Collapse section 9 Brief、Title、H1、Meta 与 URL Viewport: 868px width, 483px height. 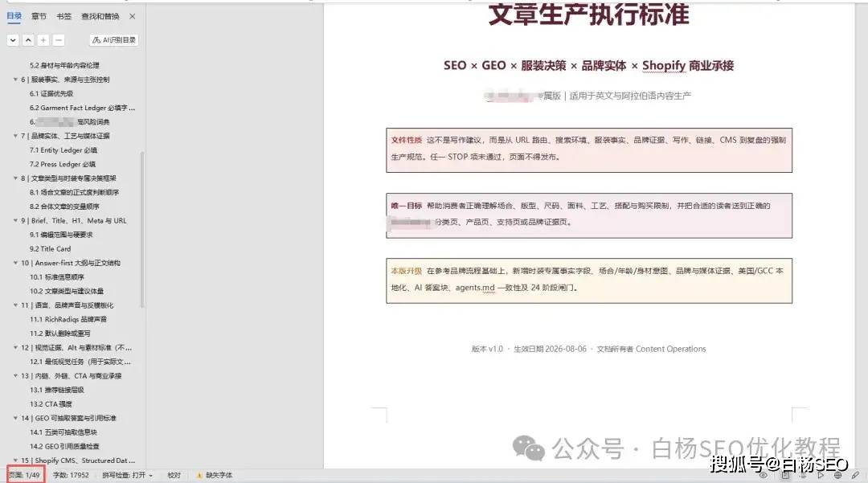[x=15, y=220]
